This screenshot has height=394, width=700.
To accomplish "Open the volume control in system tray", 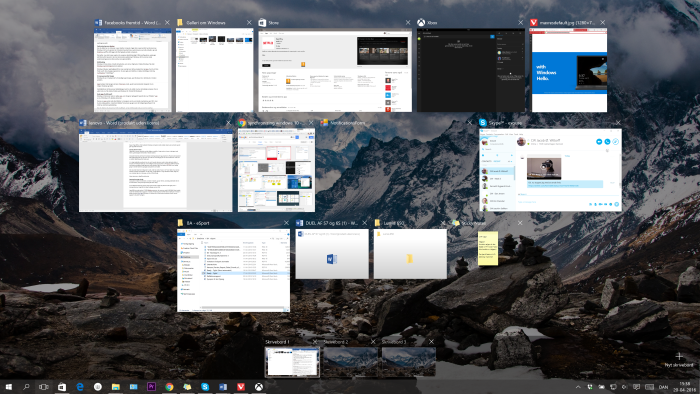I will click(625, 387).
